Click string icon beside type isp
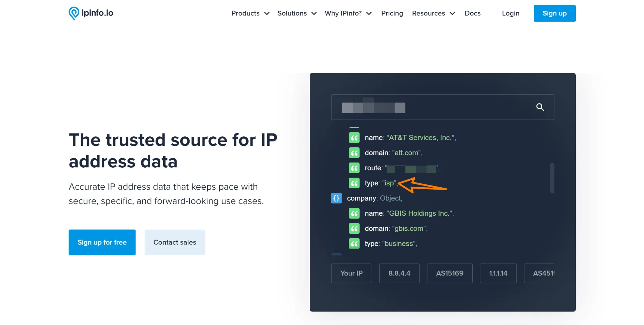 coord(354,183)
